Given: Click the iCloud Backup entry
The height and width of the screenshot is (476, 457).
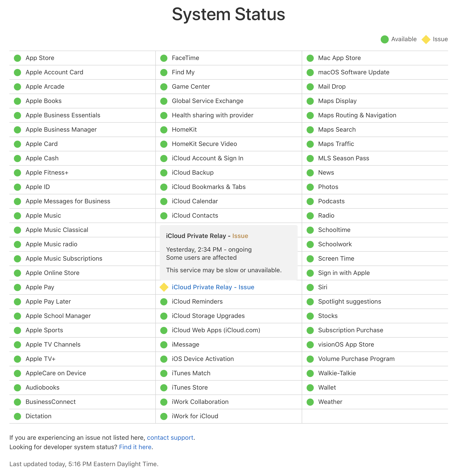Looking at the screenshot, I should tap(192, 173).
